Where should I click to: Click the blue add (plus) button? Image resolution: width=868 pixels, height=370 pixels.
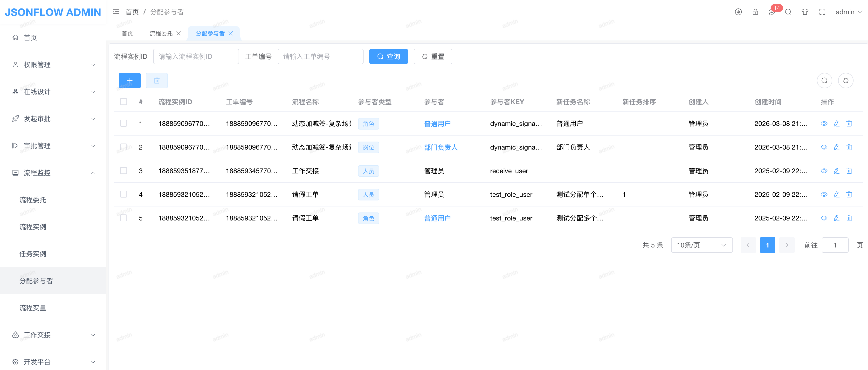pyautogui.click(x=129, y=81)
